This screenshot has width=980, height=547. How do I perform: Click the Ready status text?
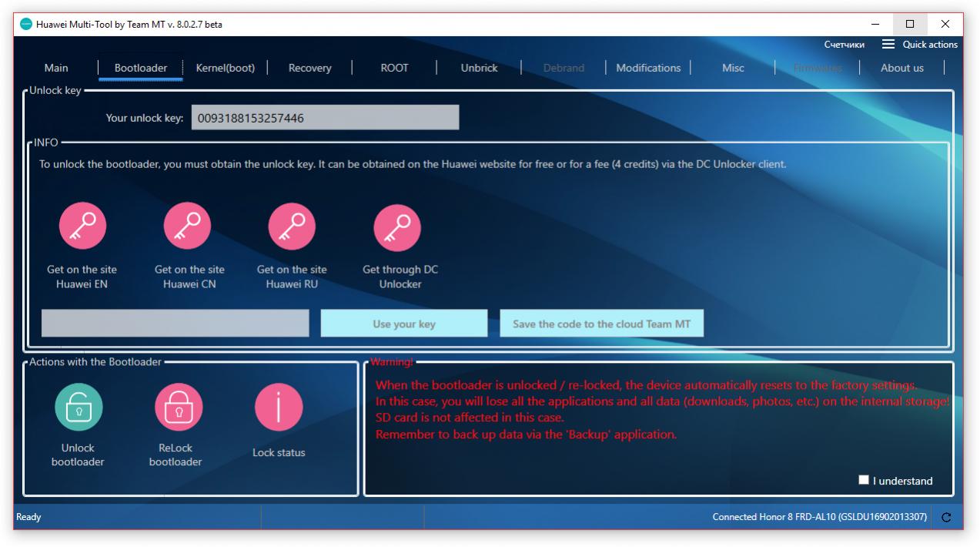tap(28, 517)
